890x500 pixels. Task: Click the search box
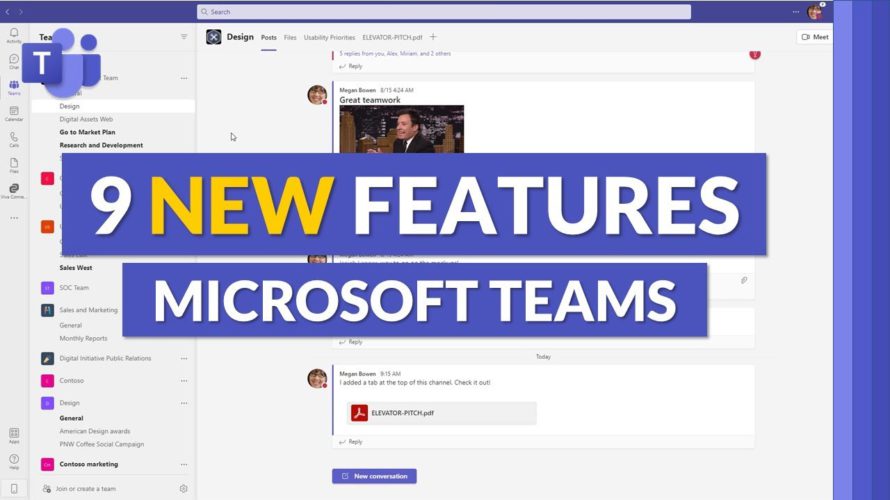click(444, 12)
